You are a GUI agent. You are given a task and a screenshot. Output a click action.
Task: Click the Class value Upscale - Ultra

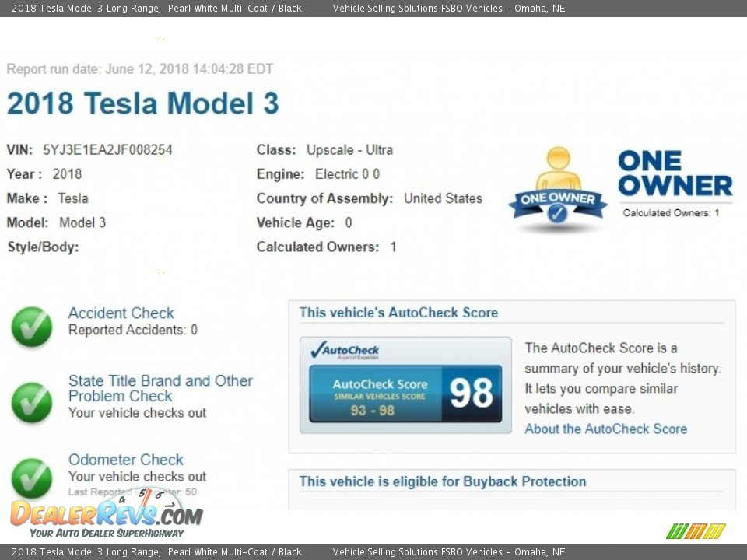click(x=349, y=150)
